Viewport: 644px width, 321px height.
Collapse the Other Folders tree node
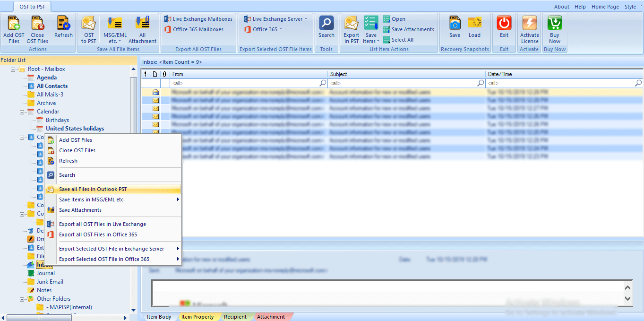click(22, 299)
